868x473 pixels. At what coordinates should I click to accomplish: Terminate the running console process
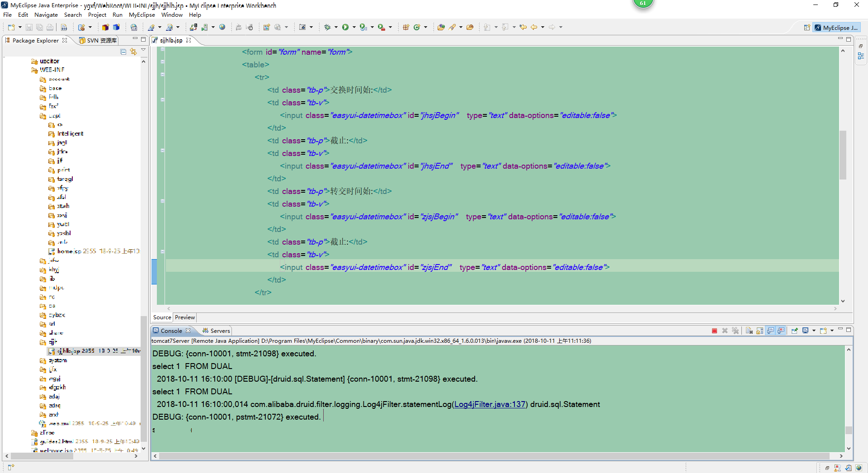pyautogui.click(x=714, y=331)
